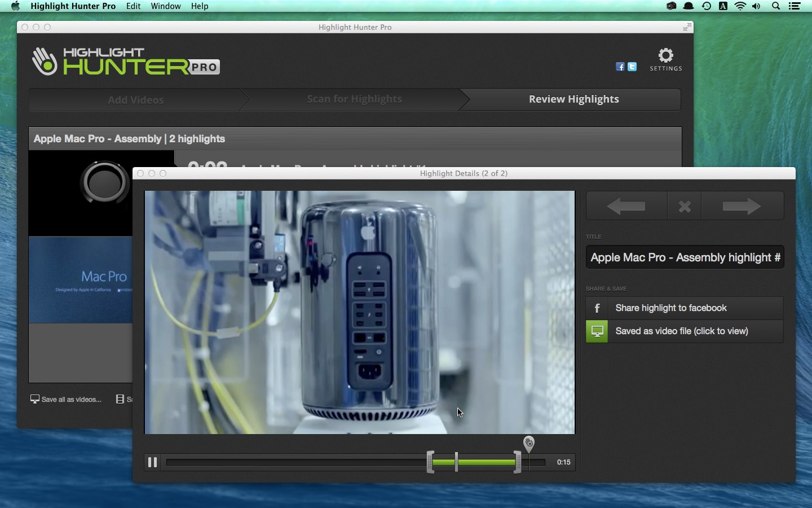
Task: Click the green saved-video monitor icon
Action: click(597, 331)
